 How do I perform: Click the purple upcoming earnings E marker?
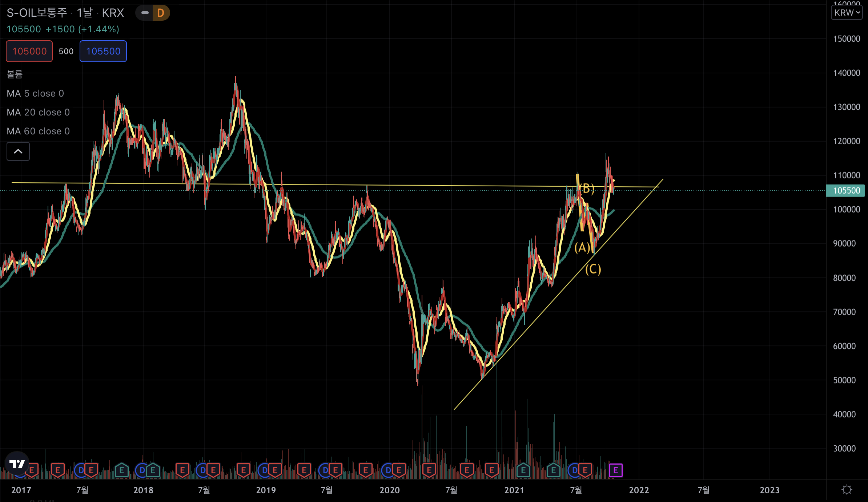(615, 470)
